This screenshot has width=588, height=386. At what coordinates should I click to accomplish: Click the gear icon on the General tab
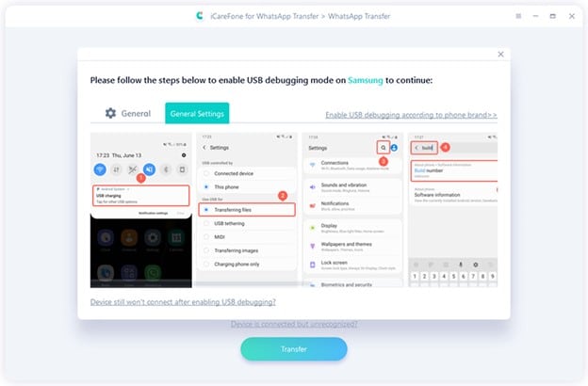(110, 113)
